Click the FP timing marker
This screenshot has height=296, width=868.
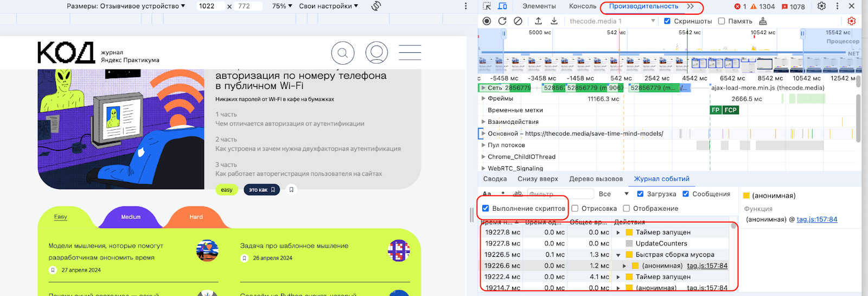(716, 110)
